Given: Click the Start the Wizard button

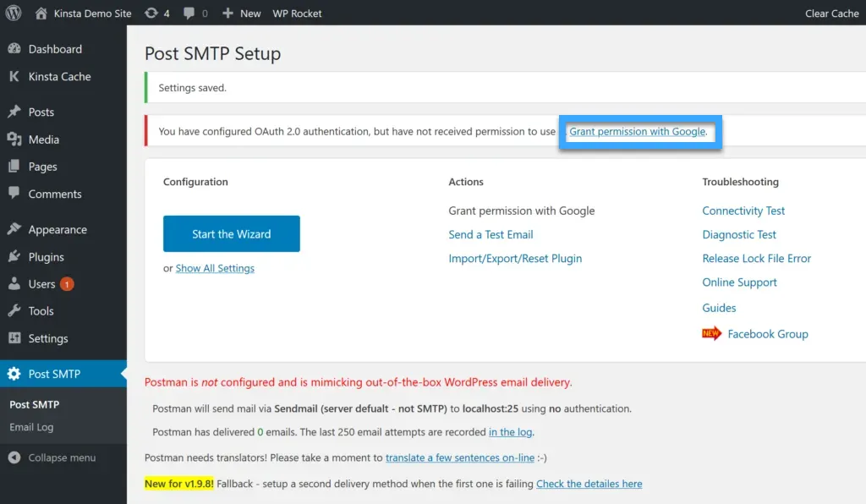Looking at the screenshot, I should coord(231,234).
